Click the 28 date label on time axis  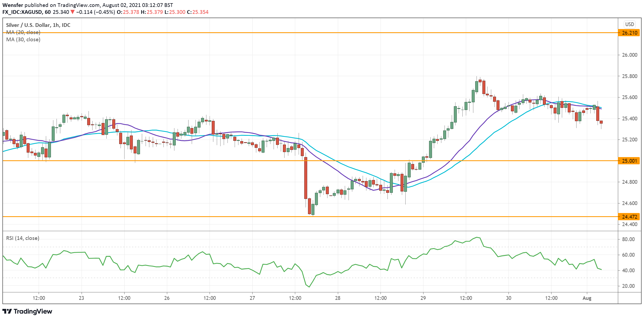coord(338,298)
